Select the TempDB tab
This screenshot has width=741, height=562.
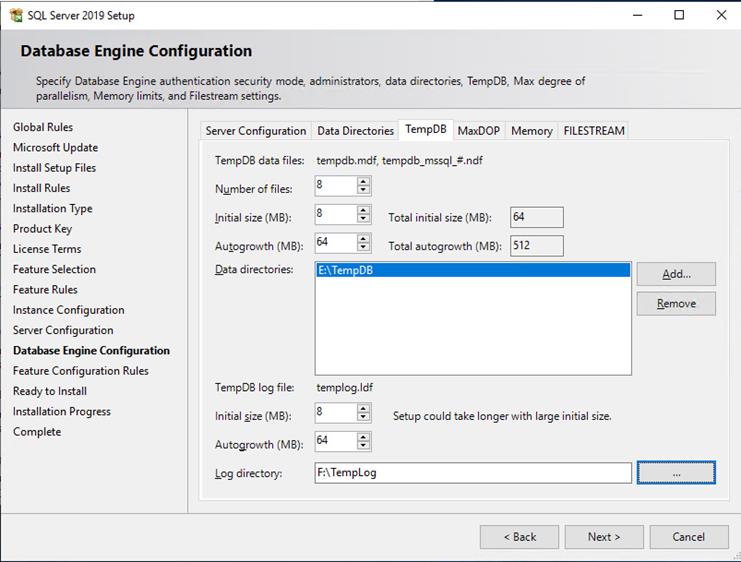click(426, 130)
